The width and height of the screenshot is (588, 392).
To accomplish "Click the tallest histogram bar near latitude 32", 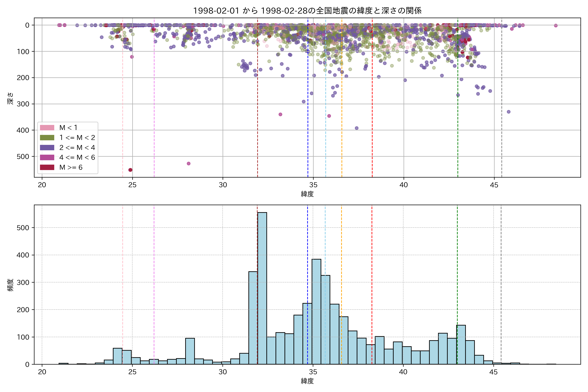I will 262,287.
